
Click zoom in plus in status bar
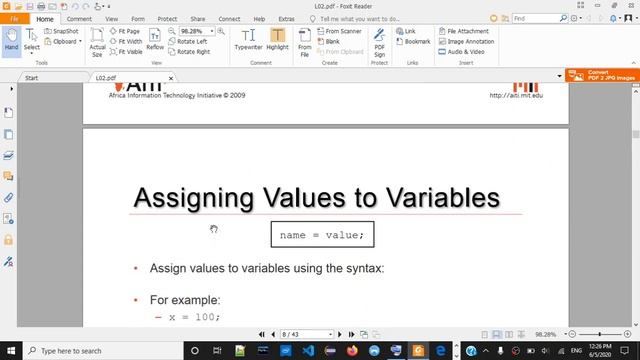(x=627, y=334)
